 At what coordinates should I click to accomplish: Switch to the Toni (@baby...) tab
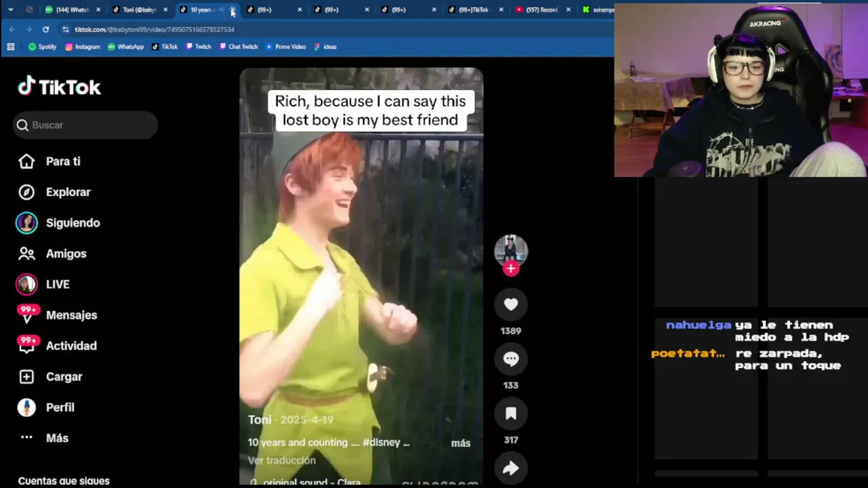139,9
